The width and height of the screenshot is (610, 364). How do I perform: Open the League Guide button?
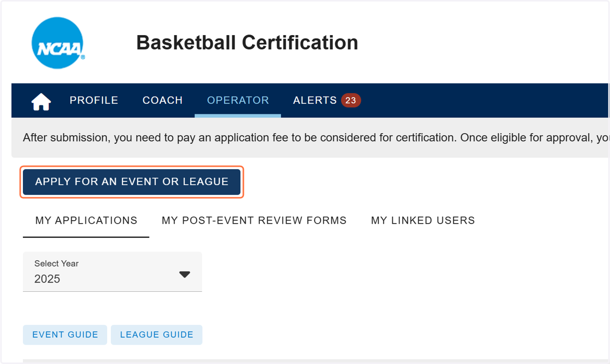click(x=157, y=335)
